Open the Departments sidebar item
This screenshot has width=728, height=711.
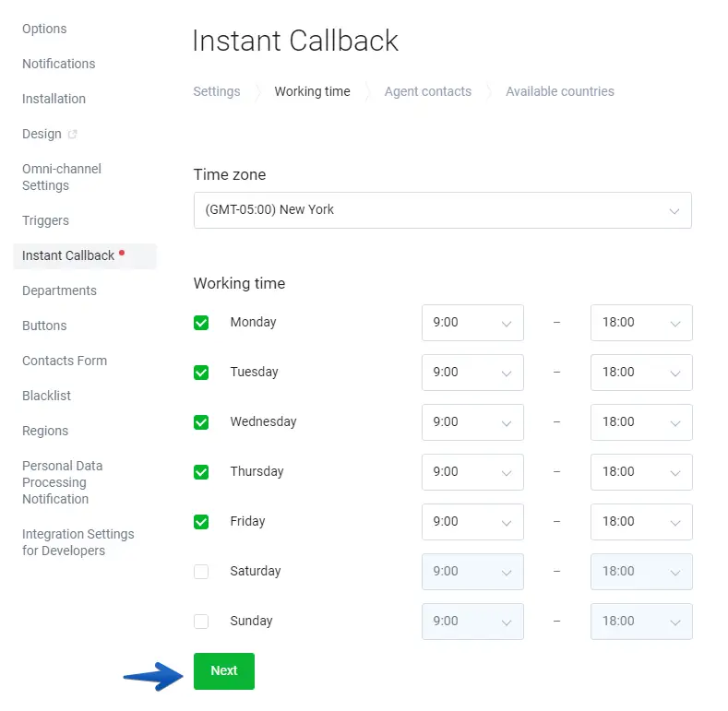pyautogui.click(x=59, y=290)
